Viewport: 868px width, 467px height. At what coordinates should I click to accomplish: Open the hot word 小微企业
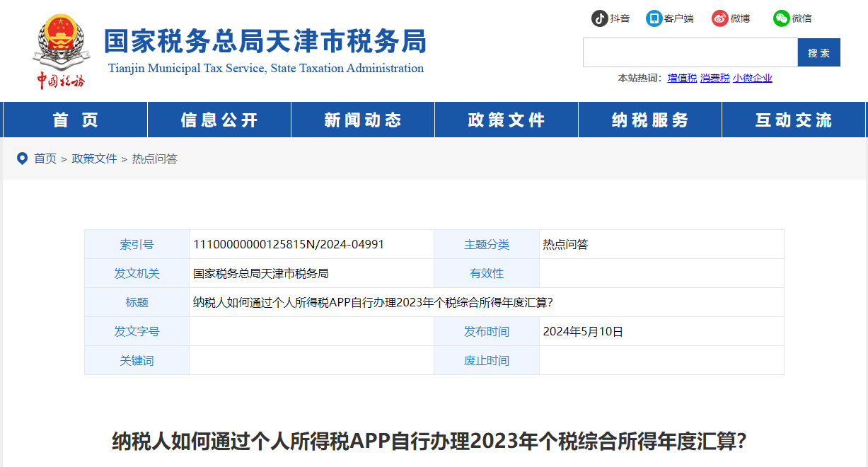click(x=752, y=78)
